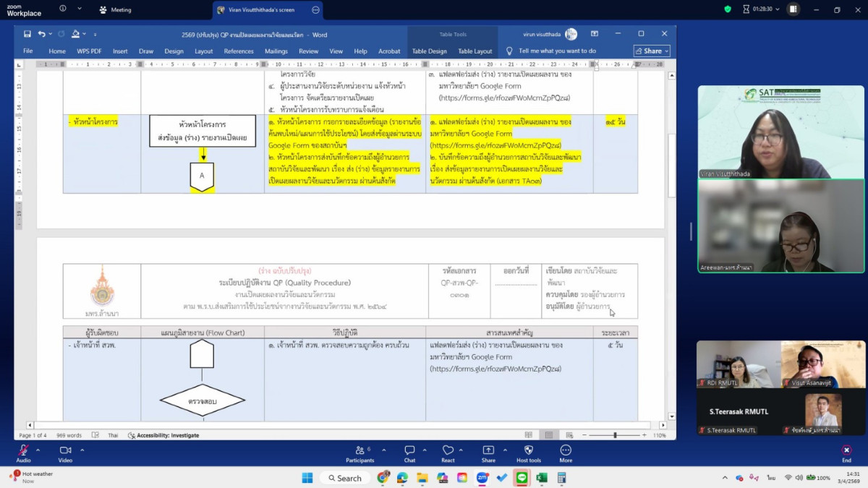Switch to the Table Layout tab
Screen dimensions: 868x488
point(475,51)
